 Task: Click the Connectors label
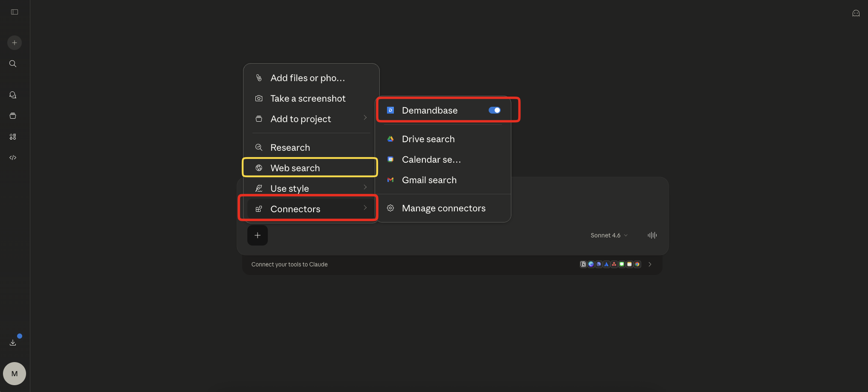[295, 209]
